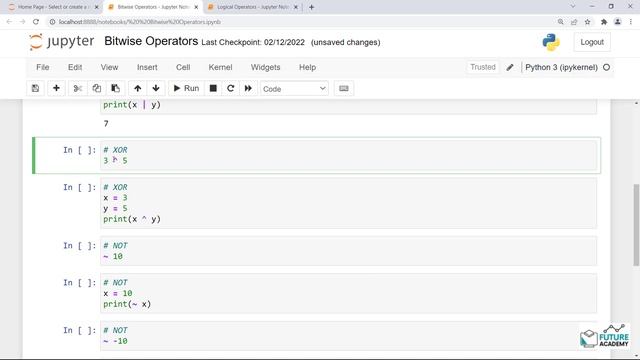The image size is (640, 360).
Task: Click the '~ 10' NOT cell
Action: click(x=349, y=251)
